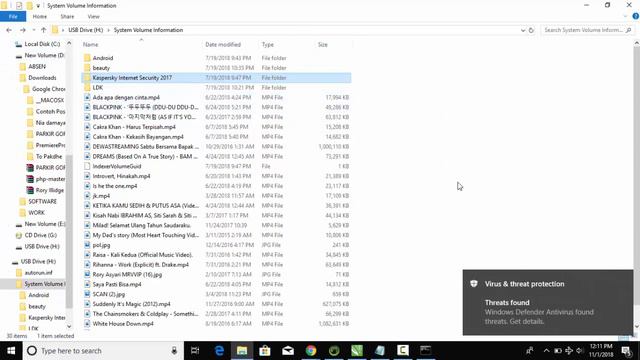Navigate up one folder level
Screen dimensions: 640x360
coord(44,30)
